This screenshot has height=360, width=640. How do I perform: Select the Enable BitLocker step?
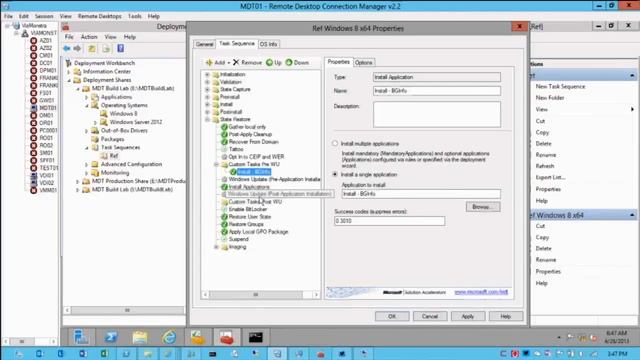pos(248,209)
